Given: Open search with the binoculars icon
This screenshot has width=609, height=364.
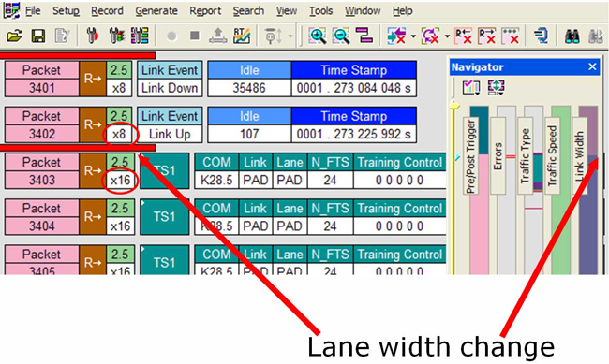Looking at the screenshot, I should (572, 36).
